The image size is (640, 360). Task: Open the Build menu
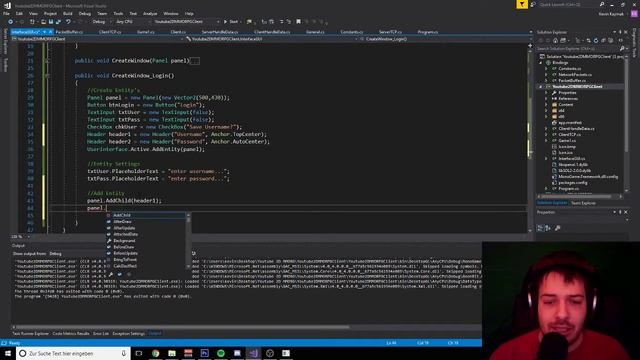click(x=67, y=13)
